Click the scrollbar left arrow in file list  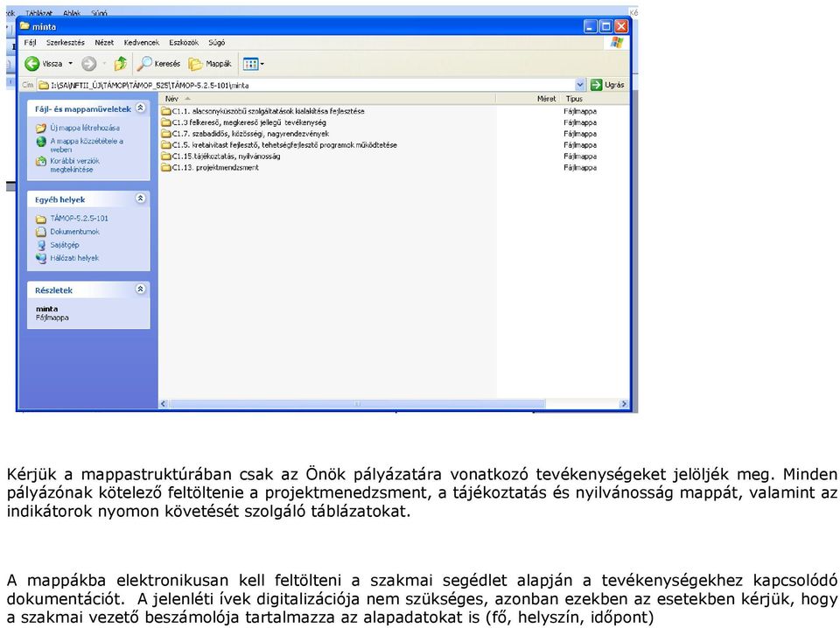click(164, 404)
